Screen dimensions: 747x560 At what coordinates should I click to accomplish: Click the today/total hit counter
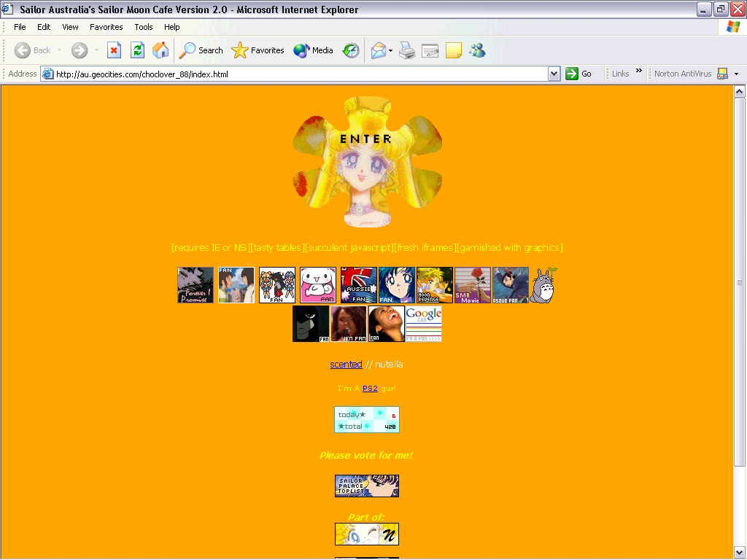[367, 419]
